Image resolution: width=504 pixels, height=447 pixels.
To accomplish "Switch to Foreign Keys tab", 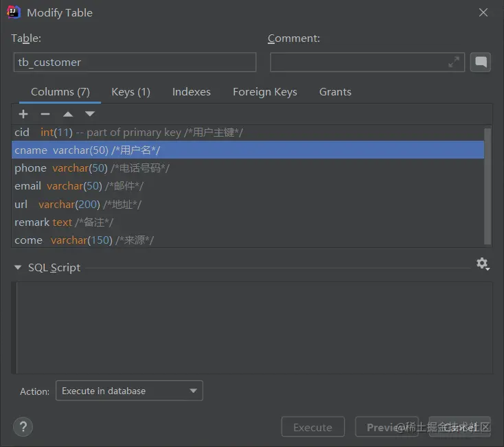I will point(264,92).
